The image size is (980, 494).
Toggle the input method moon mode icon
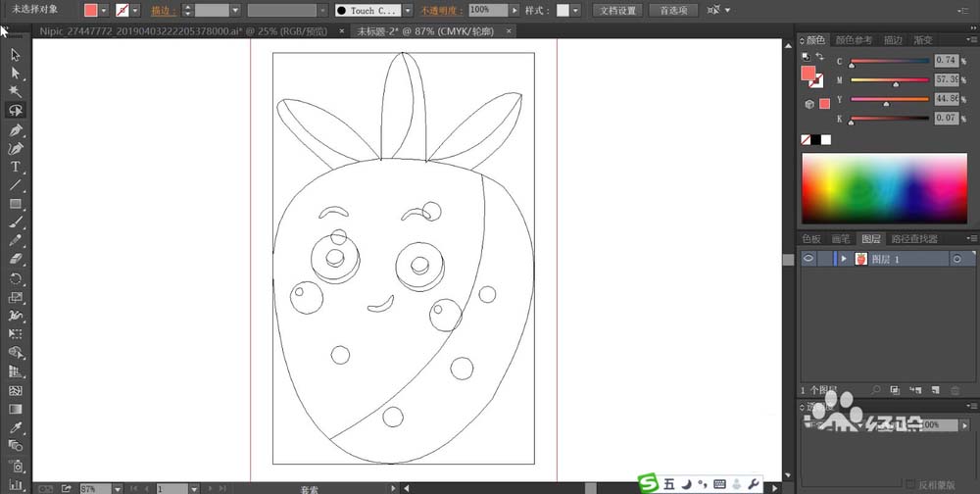[x=686, y=483]
